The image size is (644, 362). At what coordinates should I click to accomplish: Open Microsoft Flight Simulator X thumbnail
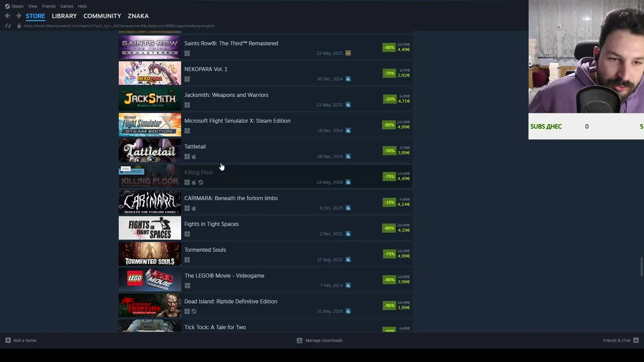click(x=150, y=125)
